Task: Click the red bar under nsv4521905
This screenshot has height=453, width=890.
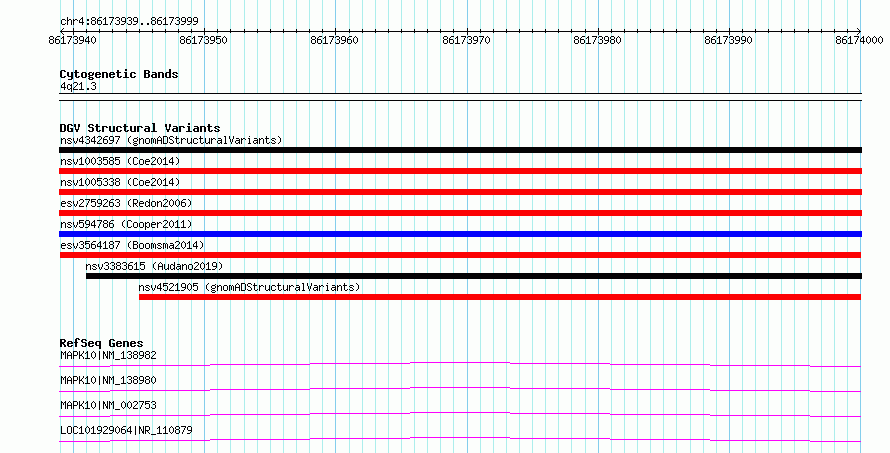Action: click(x=500, y=297)
